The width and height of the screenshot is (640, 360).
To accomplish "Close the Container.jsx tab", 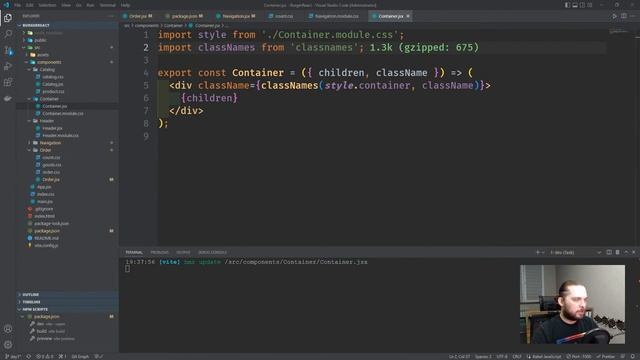I will click(407, 16).
